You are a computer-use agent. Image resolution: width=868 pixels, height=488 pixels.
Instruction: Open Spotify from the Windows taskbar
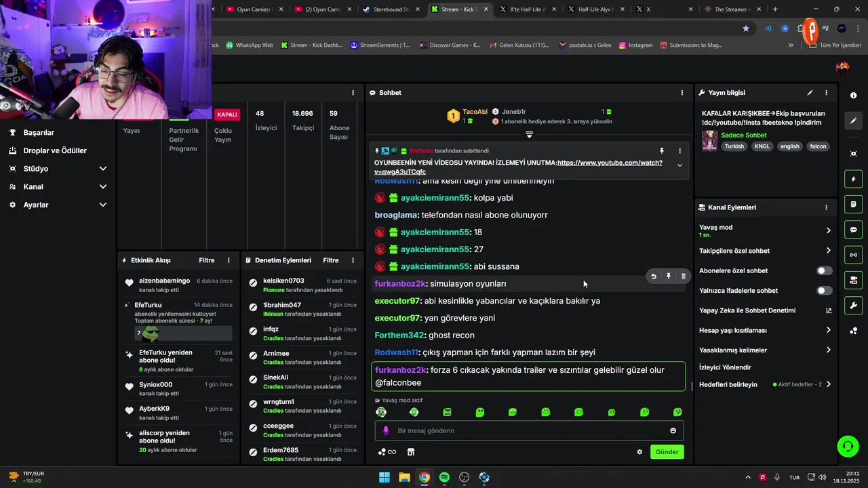pyautogui.click(x=444, y=477)
